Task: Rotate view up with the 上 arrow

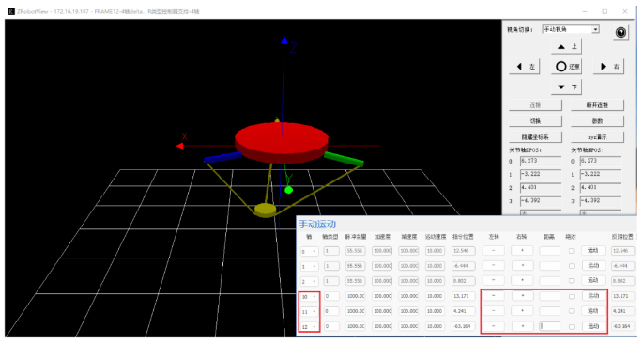Action: coord(566,46)
